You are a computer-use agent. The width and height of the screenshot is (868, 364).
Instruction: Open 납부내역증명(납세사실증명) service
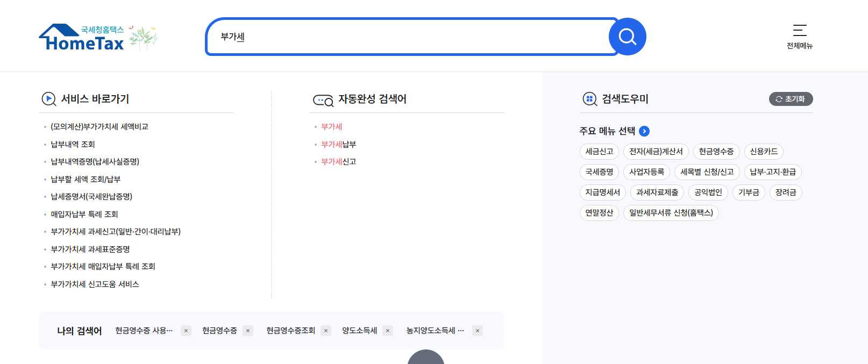(95, 162)
